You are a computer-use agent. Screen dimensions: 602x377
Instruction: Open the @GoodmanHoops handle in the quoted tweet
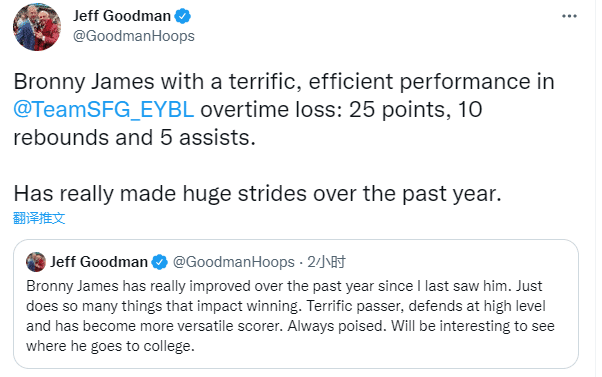pos(233,262)
